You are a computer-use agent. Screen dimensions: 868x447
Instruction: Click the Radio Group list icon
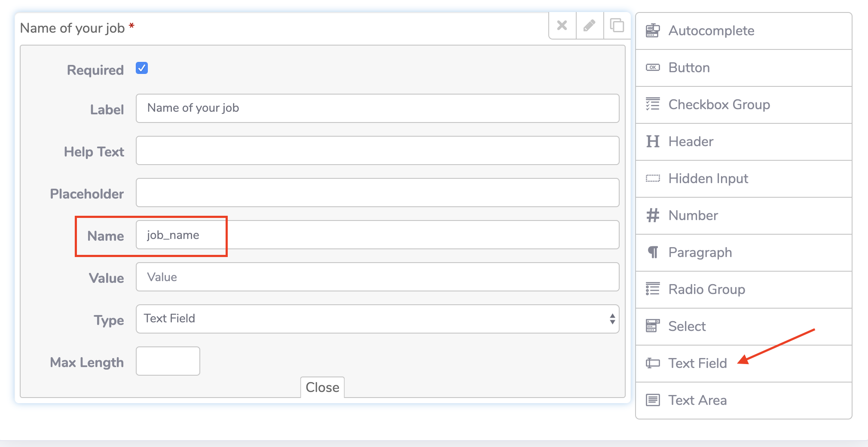click(x=653, y=289)
